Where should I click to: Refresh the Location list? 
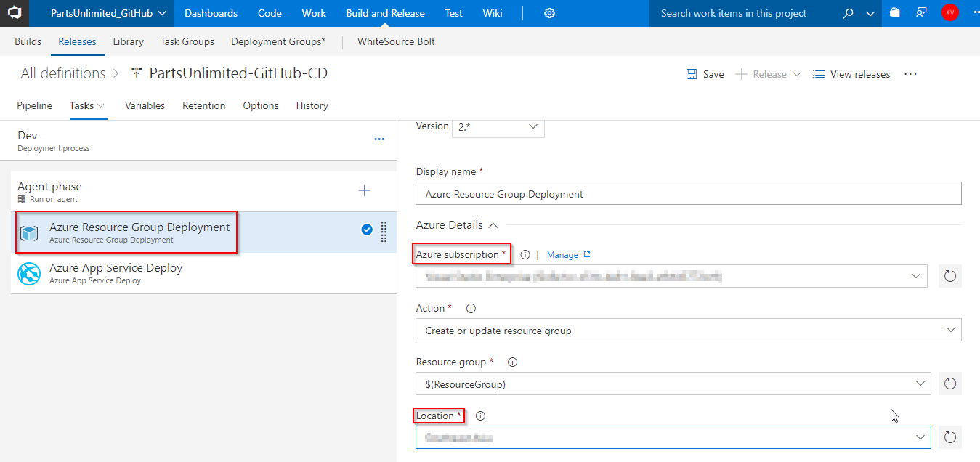950,437
